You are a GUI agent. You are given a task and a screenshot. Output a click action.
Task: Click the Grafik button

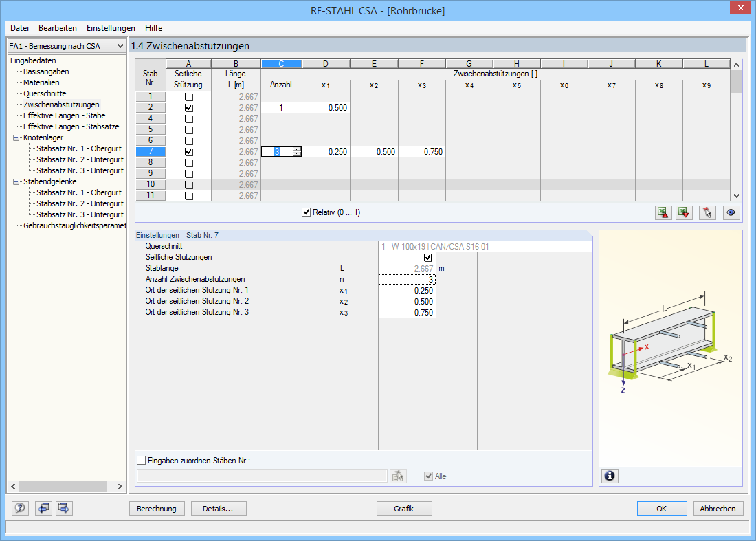click(404, 508)
